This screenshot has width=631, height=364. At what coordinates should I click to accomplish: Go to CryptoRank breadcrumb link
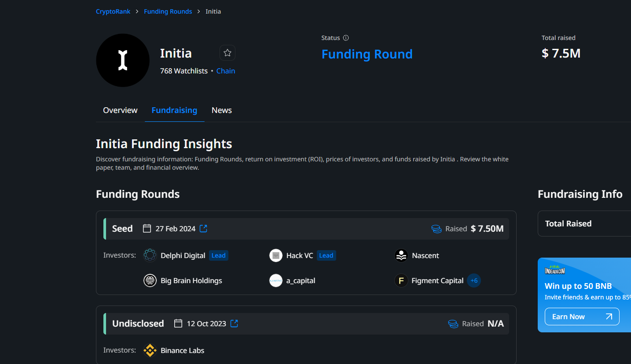click(x=113, y=11)
